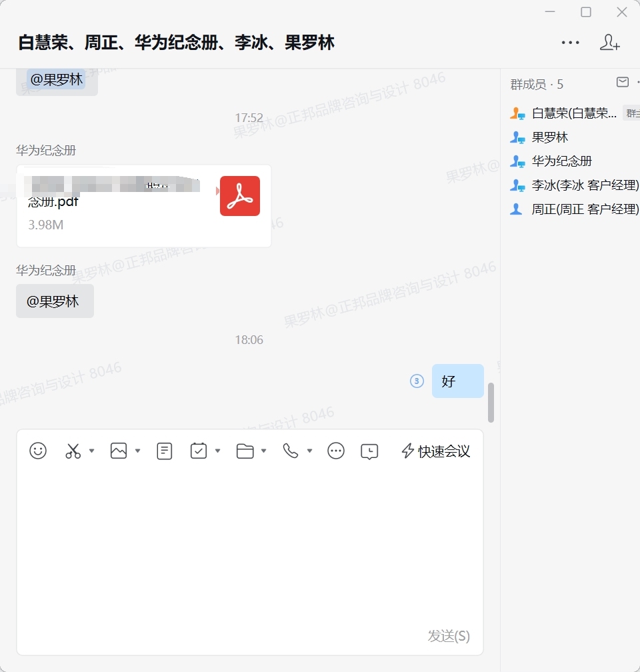Open the folder file icon

tap(245, 451)
